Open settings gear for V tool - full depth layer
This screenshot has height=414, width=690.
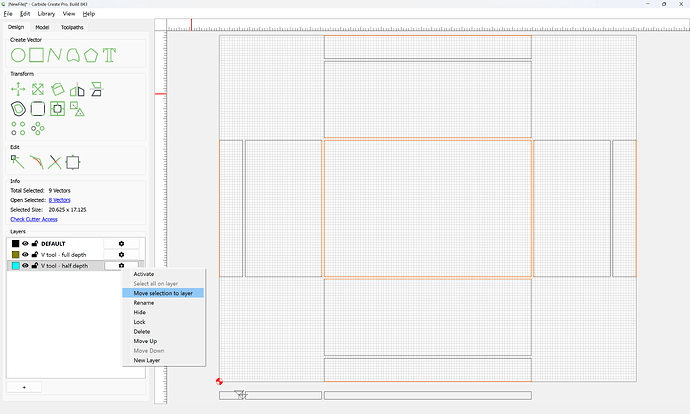click(121, 255)
